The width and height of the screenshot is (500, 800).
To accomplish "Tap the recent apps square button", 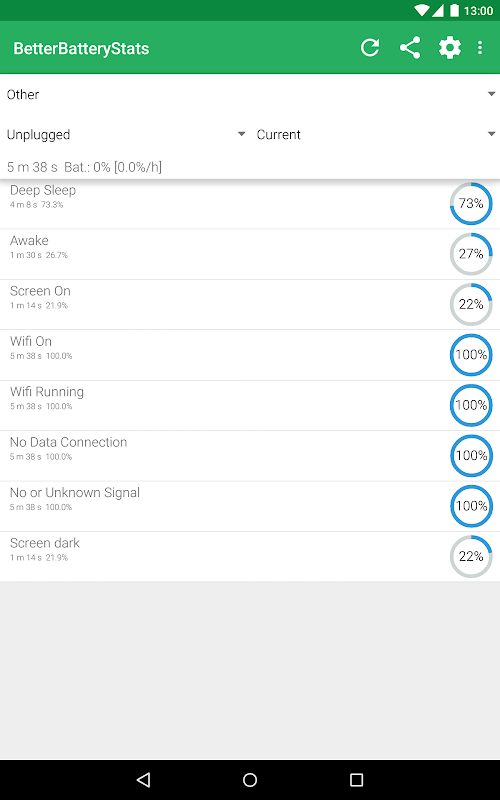I will pyautogui.click(x=356, y=780).
